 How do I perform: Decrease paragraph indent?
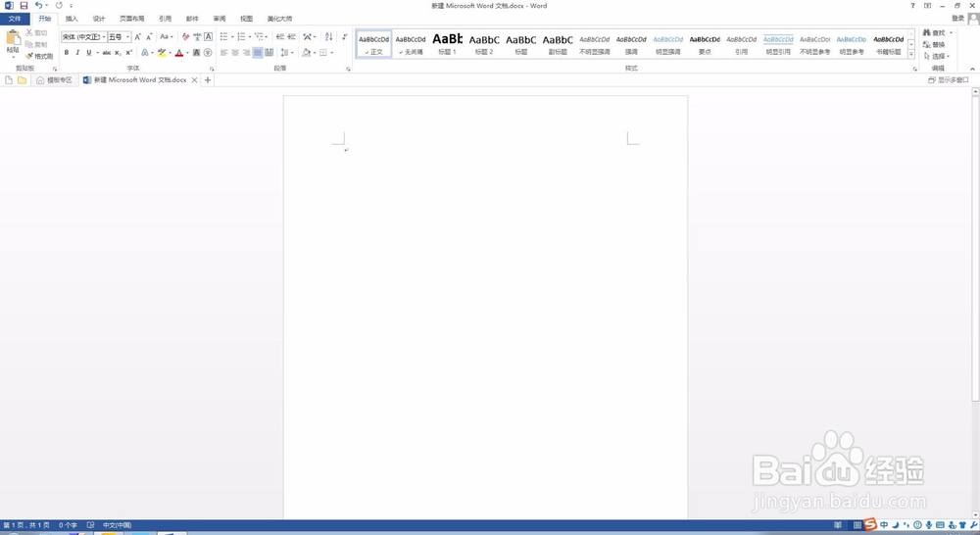click(279, 37)
